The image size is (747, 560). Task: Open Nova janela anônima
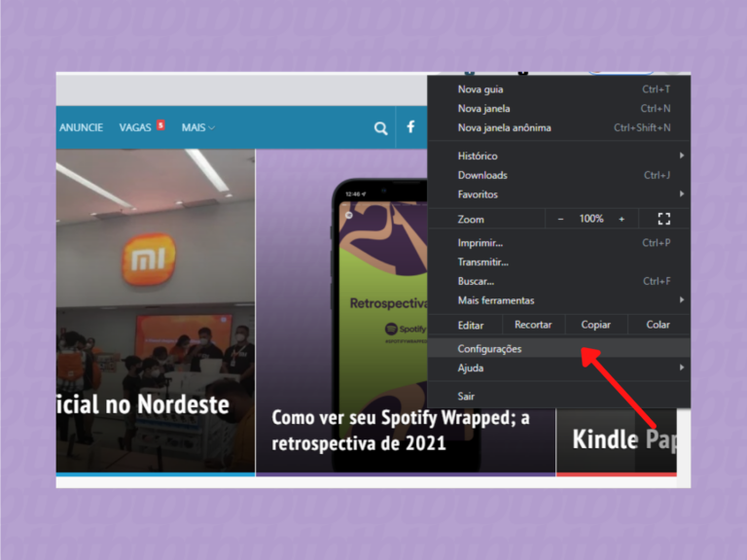(x=559, y=127)
